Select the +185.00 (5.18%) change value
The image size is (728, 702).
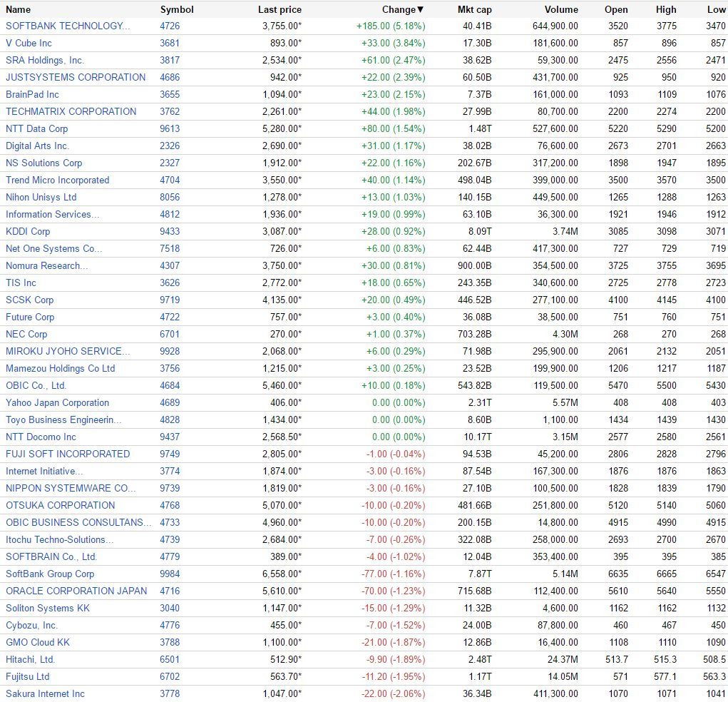[391, 26]
